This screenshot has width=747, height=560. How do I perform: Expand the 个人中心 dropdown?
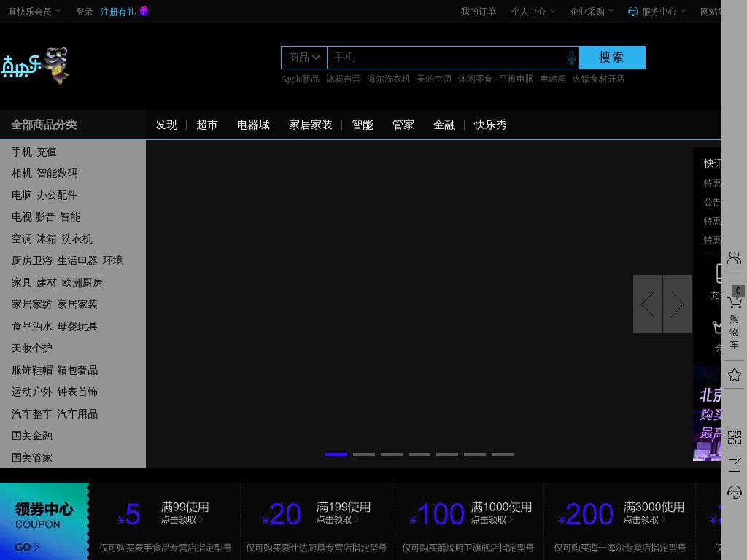click(533, 12)
